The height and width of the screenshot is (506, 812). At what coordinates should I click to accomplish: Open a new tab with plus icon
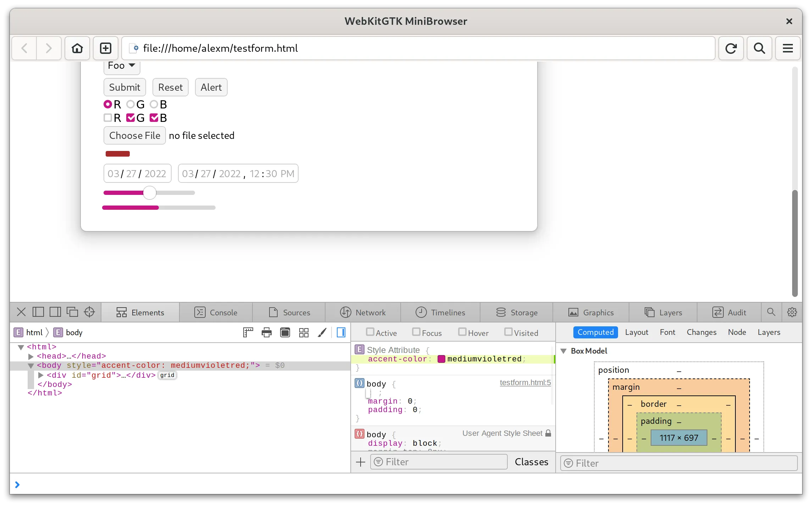click(106, 48)
